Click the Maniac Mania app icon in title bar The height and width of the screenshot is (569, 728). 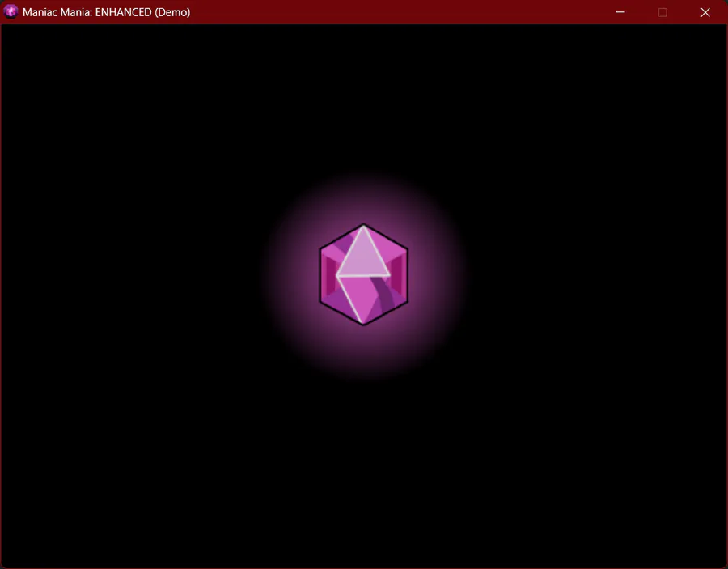coord(11,11)
